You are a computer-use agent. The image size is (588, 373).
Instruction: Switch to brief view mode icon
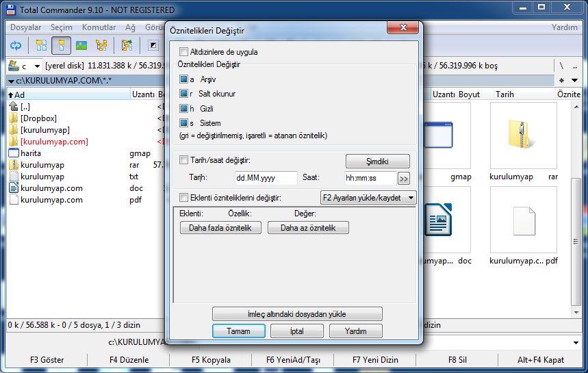click(x=41, y=45)
